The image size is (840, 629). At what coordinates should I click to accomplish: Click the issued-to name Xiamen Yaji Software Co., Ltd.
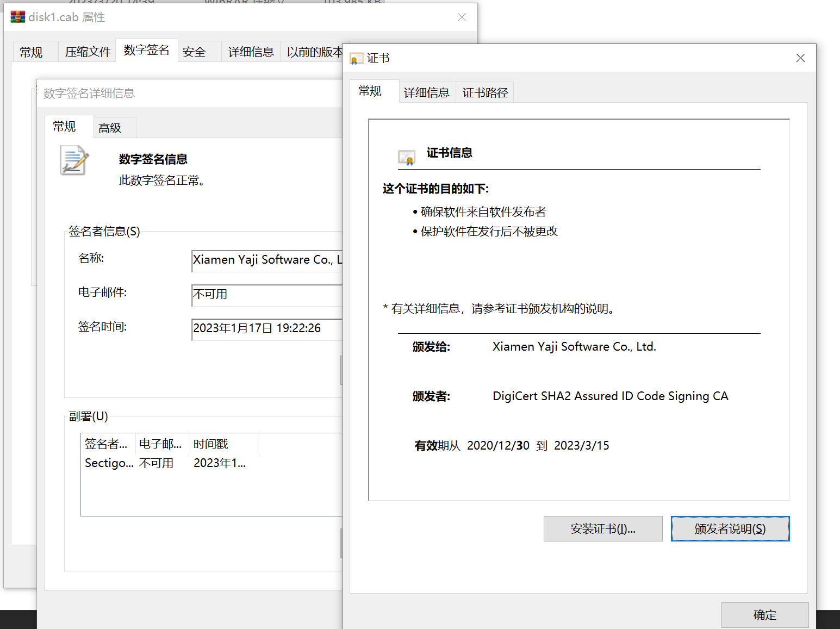point(574,347)
